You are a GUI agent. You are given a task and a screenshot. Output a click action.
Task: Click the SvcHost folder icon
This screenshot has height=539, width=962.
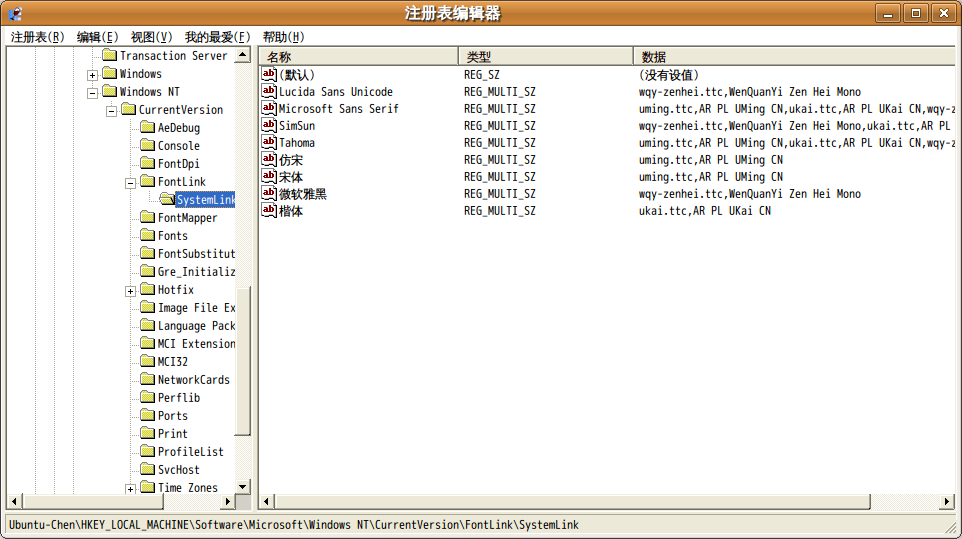[x=147, y=469]
